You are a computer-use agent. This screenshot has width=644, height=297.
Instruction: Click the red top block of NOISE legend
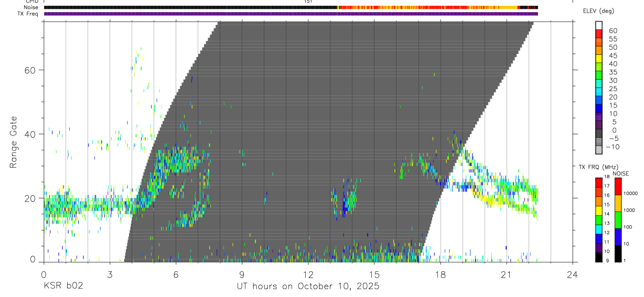coord(618,186)
